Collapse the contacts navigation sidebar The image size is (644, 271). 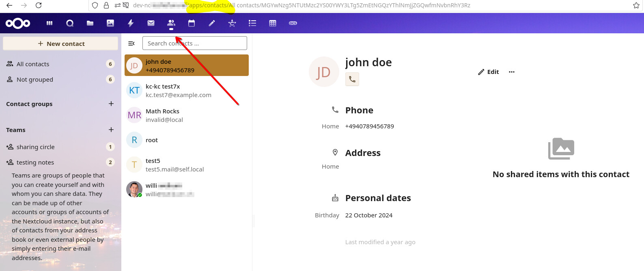pos(131,43)
